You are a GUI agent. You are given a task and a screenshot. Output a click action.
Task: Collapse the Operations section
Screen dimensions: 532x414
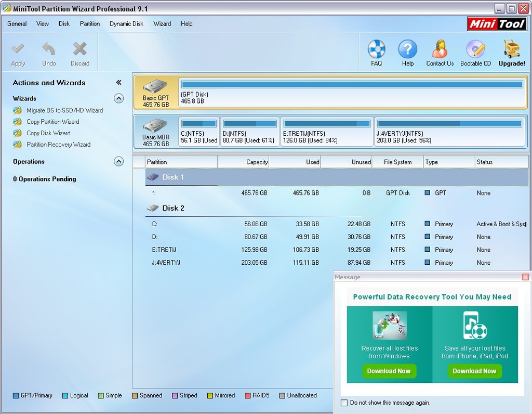(x=118, y=161)
